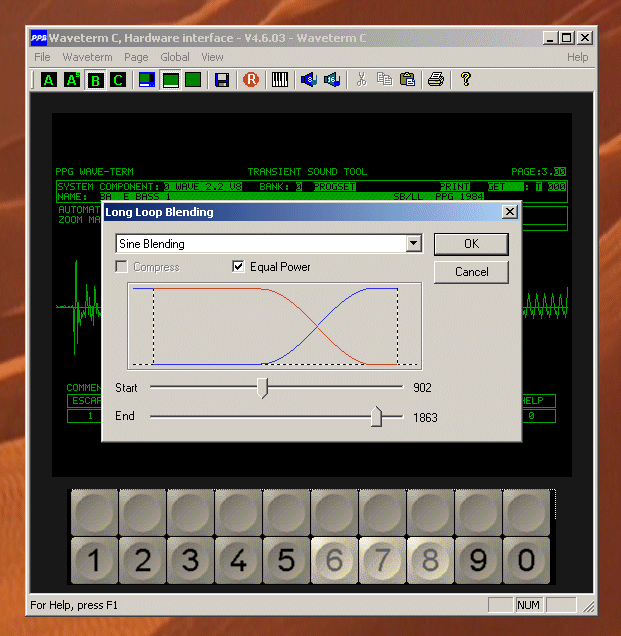Screen dimensions: 621x636
Task: Click the 16-bit speaker icon
Action: [332, 80]
